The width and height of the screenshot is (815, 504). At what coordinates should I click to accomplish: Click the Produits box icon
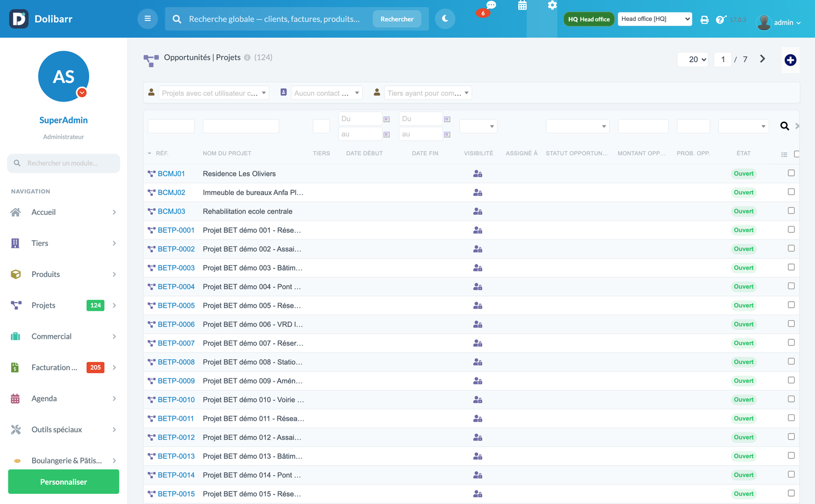coord(16,274)
